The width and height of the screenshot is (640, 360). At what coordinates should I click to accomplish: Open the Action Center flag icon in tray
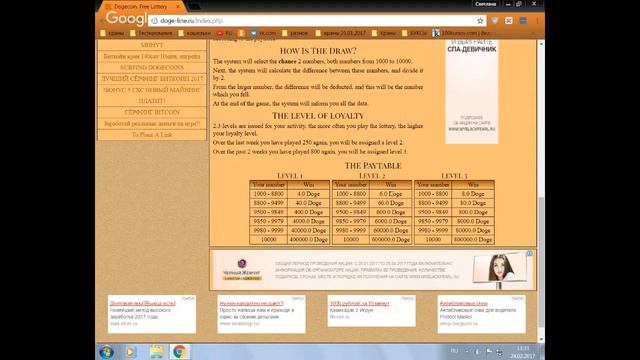489,351
